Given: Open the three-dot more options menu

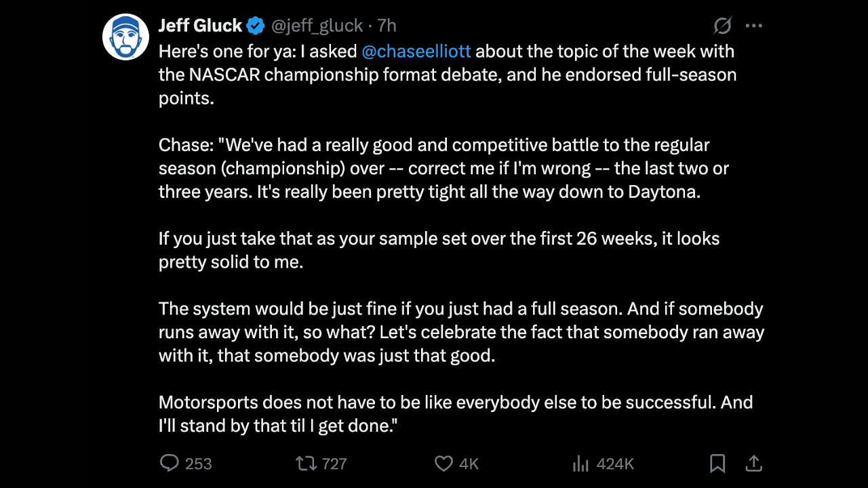Looking at the screenshot, I should [x=753, y=26].
